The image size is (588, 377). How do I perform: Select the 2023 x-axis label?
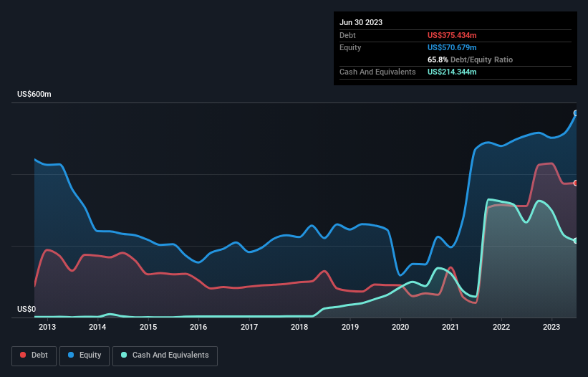pos(551,327)
